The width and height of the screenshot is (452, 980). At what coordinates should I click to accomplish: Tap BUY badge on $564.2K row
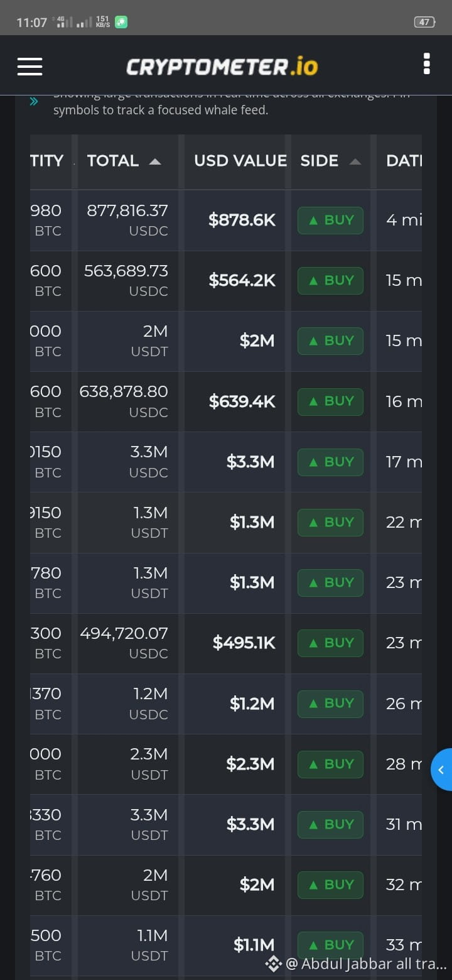click(x=330, y=281)
